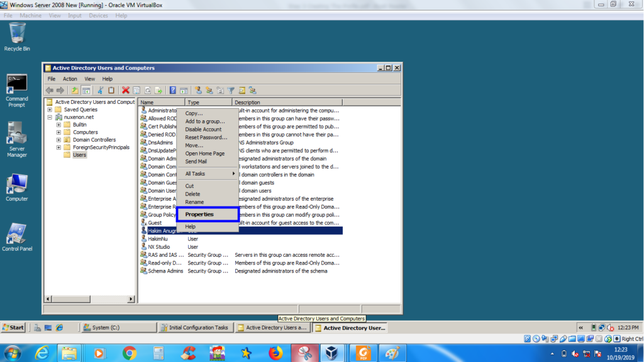Open Firefox from host taskbar
The height and width of the screenshot is (362, 644).
click(275, 353)
